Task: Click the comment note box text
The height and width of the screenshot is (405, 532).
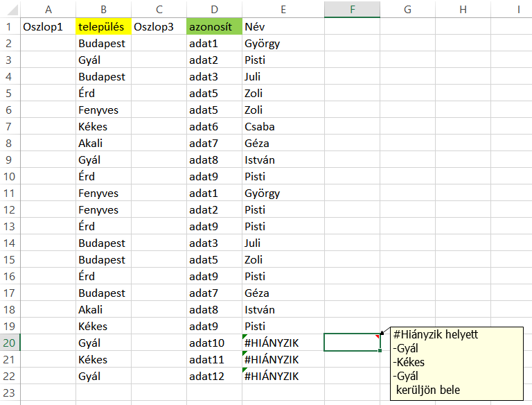Action: (456, 363)
